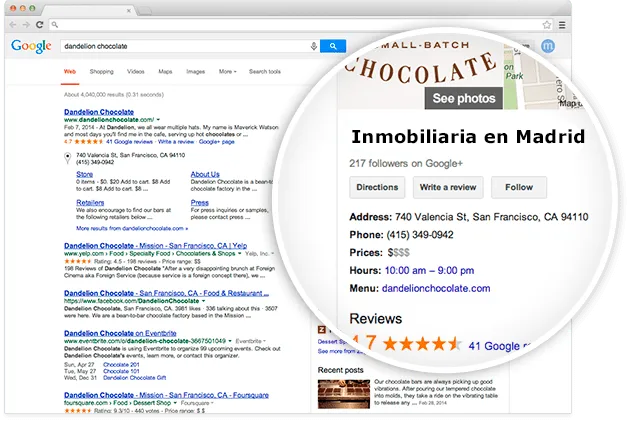Open the Press sitelink

pos(200,202)
